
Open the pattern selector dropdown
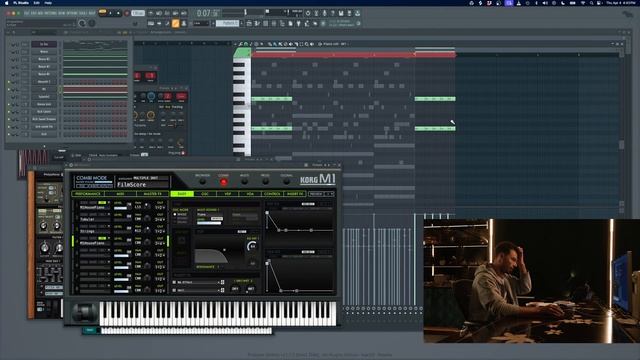[228, 24]
